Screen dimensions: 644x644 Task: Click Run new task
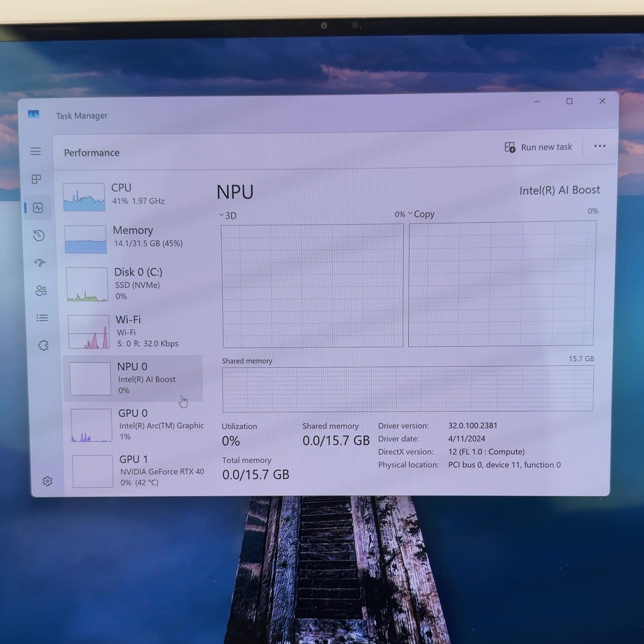click(538, 147)
